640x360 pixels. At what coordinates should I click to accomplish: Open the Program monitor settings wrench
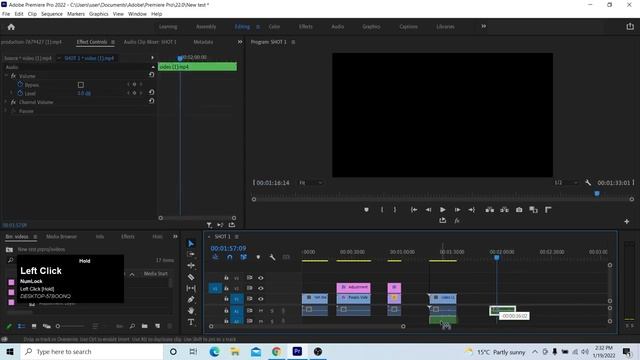tap(588, 183)
